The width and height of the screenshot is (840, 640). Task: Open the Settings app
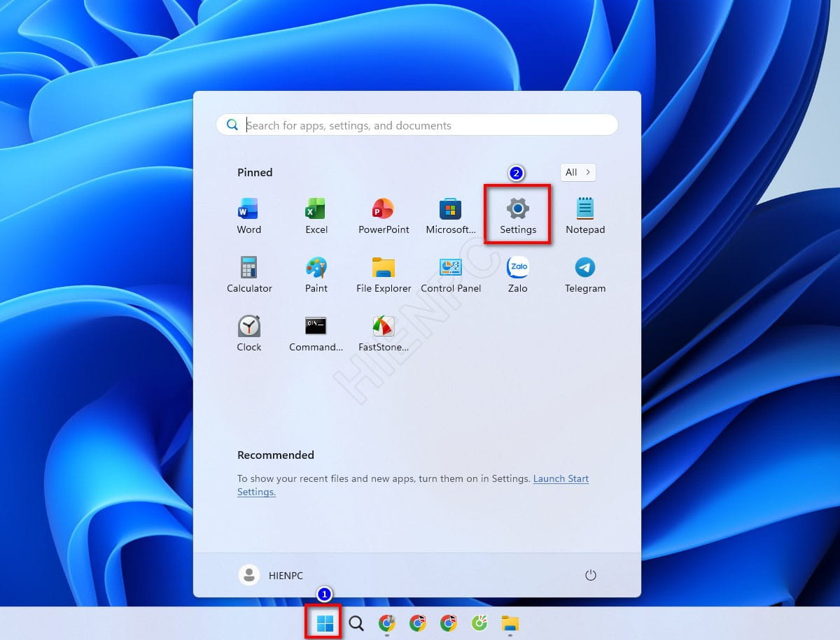click(518, 216)
